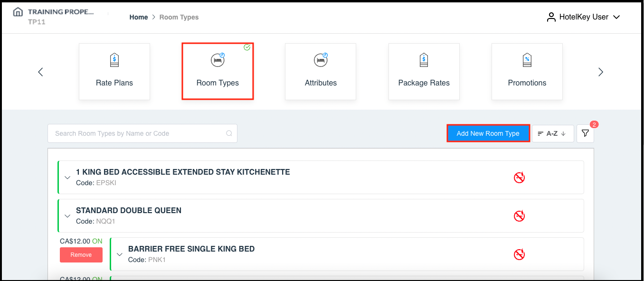This screenshot has width=644, height=281.
Task: Expand the 1 KING BED ACCESSIBLE row chevron
Action: tap(67, 177)
